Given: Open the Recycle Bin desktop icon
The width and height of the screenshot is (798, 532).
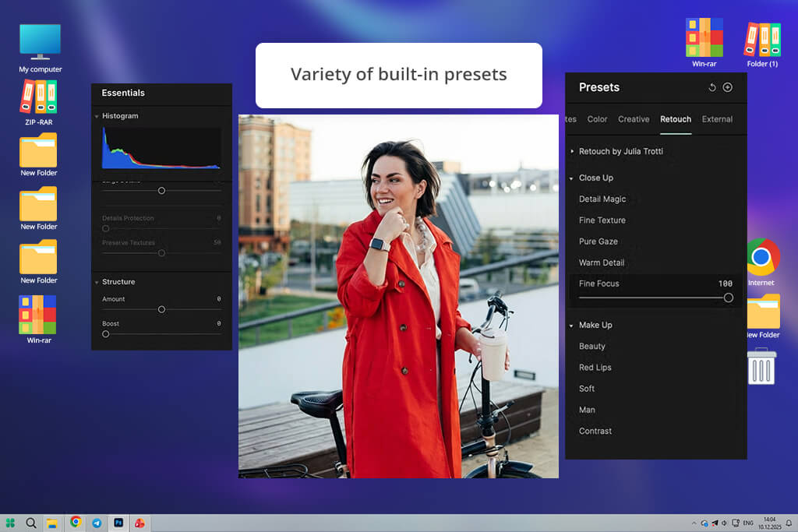Looking at the screenshot, I should tap(761, 365).
